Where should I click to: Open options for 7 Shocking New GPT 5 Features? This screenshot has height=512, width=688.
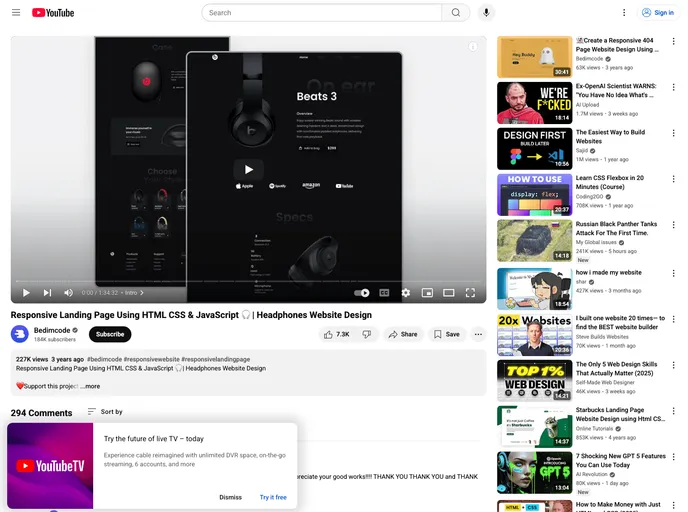674,457
